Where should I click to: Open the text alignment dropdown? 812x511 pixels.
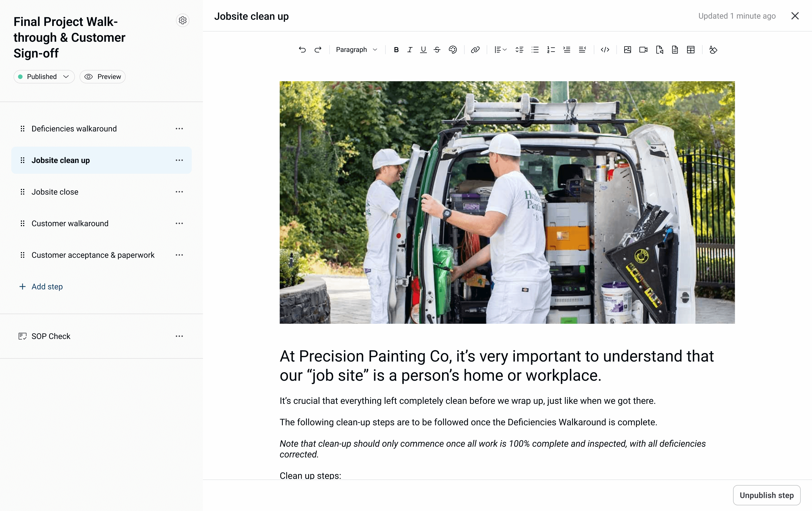click(500, 50)
